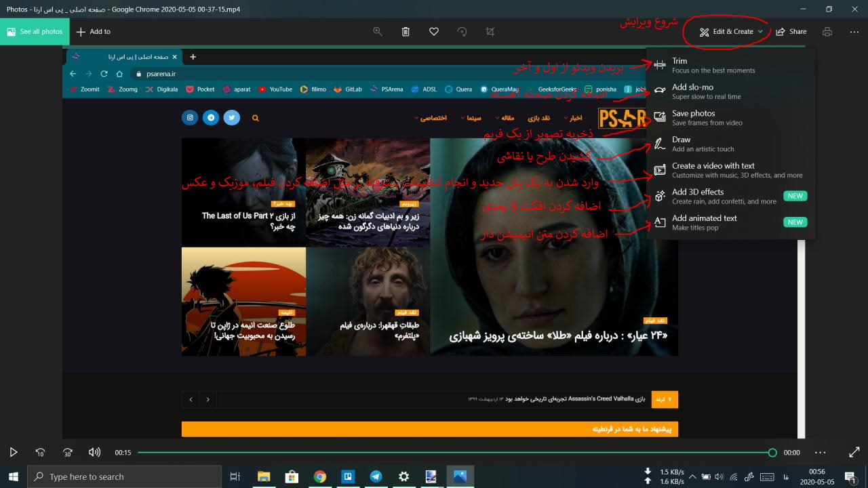Select Add animated text menu item
The width and height of the screenshot is (868, 488).
tap(731, 222)
